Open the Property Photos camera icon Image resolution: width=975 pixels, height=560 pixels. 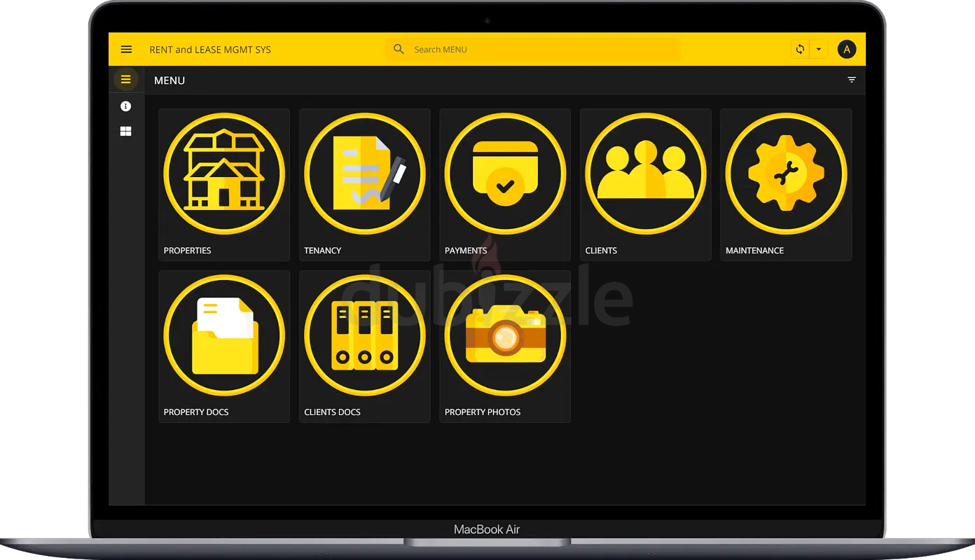tap(505, 335)
